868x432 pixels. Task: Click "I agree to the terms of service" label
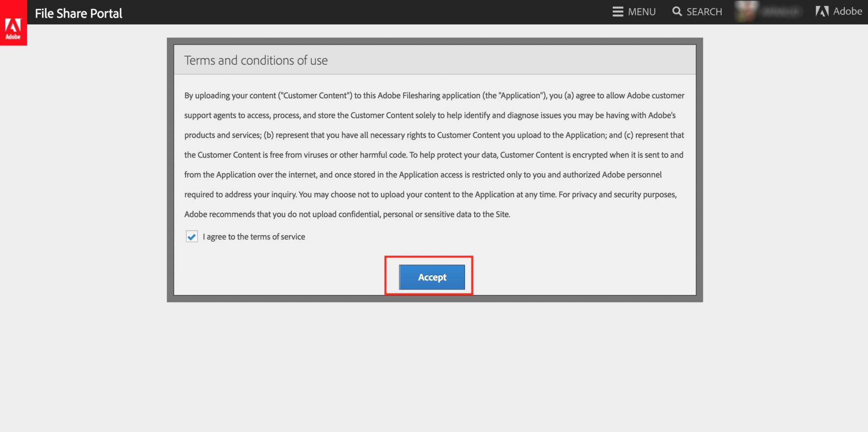pos(254,237)
